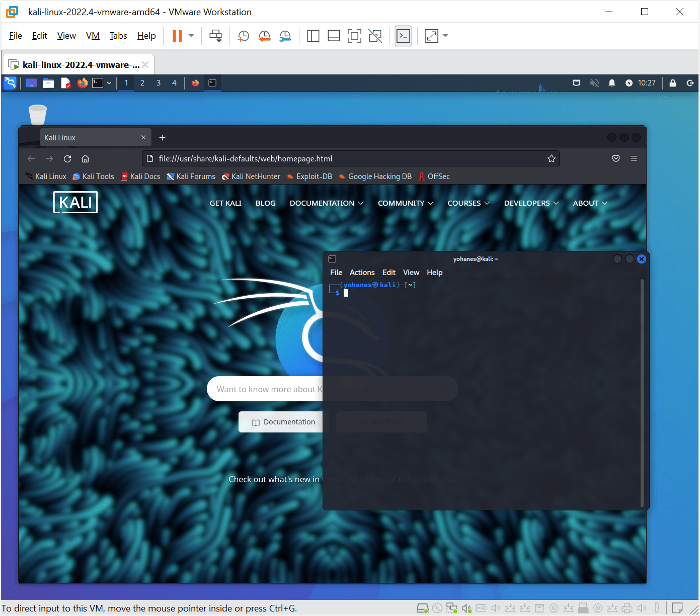Image resolution: width=700 pixels, height=616 pixels.
Task: Expand the terminal launcher dropdown arrow in panel
Action: click(109, 83)
